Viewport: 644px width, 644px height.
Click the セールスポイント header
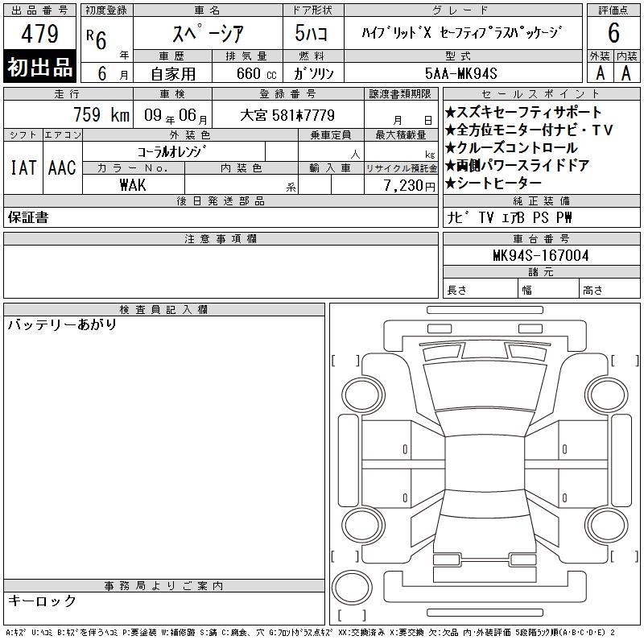point(541,93)
